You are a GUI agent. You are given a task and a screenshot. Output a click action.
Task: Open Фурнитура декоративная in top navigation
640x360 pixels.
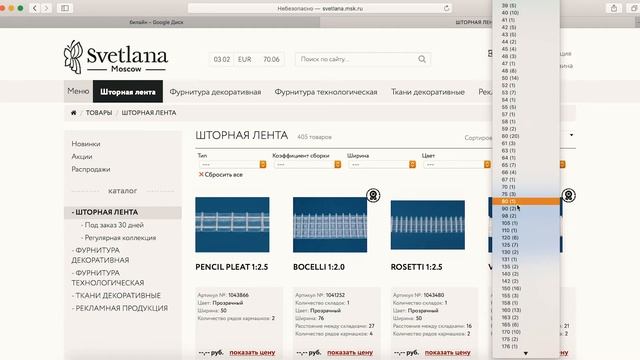click(x=215, y=92)
